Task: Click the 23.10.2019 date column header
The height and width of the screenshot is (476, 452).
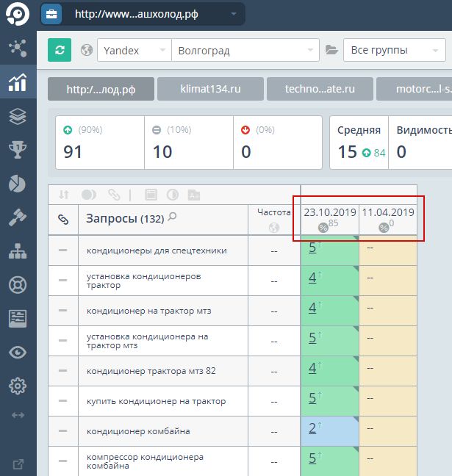Action: (329, 212)
